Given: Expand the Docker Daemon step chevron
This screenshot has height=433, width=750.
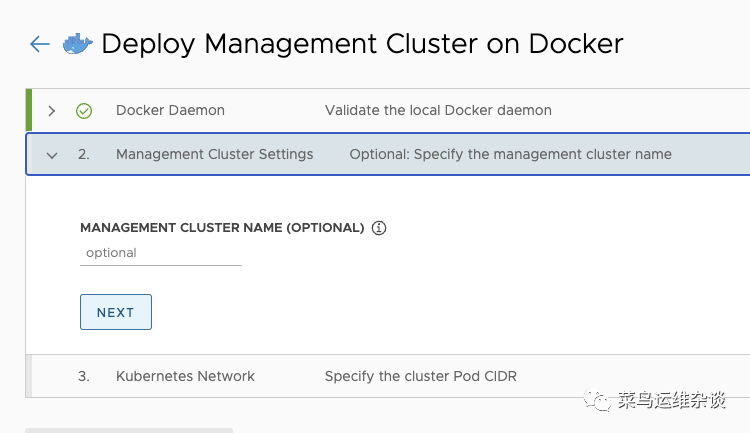Looking at the screenshot, I should click(x=52, y=111).
